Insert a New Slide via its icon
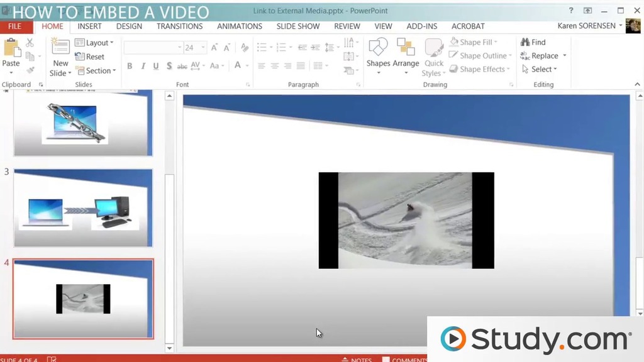 pyautogui.click(x=60, y=48)
